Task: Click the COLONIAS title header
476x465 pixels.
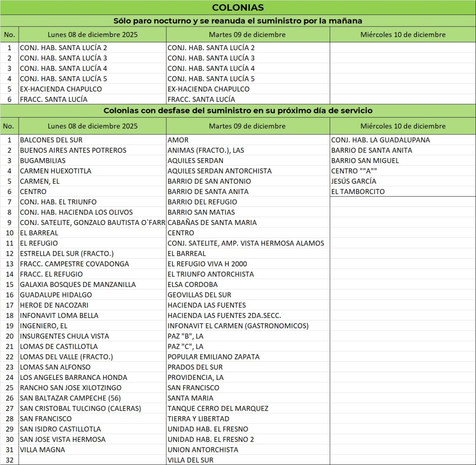Action: (238, 7)
